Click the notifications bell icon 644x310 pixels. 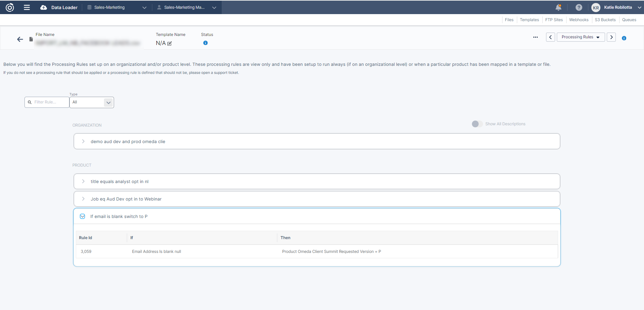point(558,7)
